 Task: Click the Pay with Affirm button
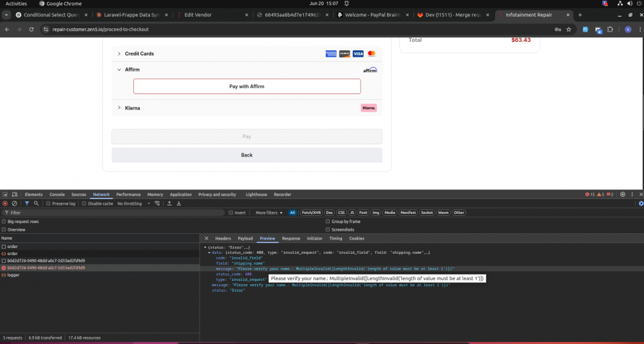[x=247, y=86]
